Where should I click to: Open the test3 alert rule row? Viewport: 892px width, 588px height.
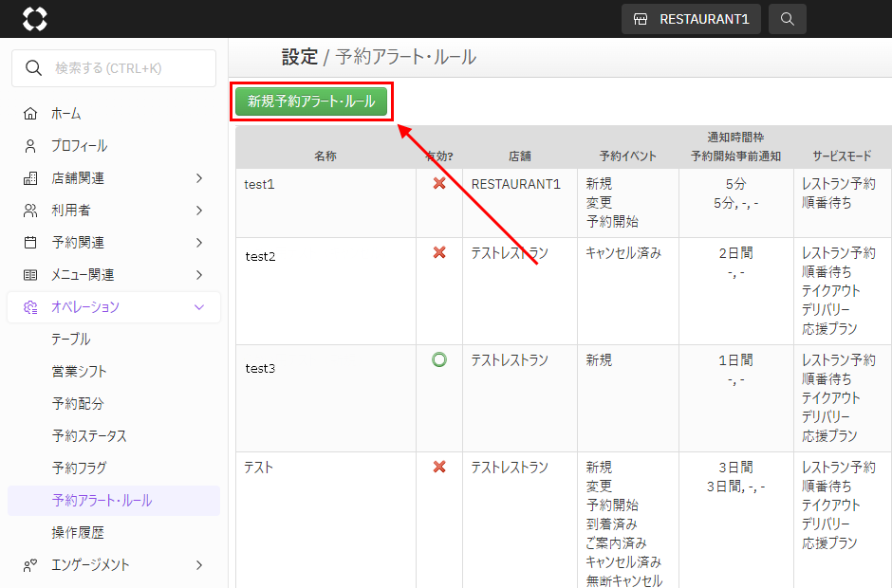260,368
